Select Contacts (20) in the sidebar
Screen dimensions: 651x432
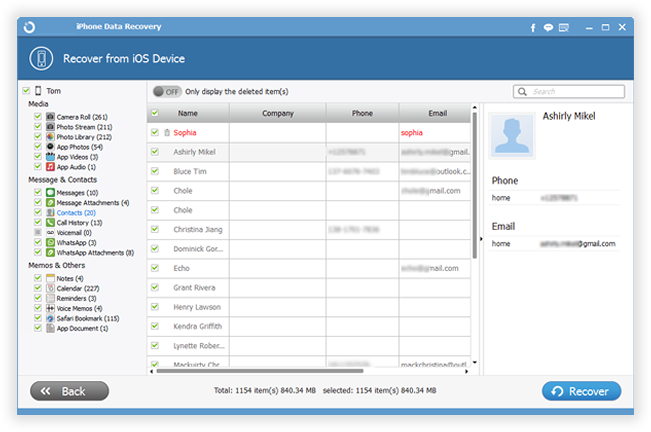(x=76, y=212)
